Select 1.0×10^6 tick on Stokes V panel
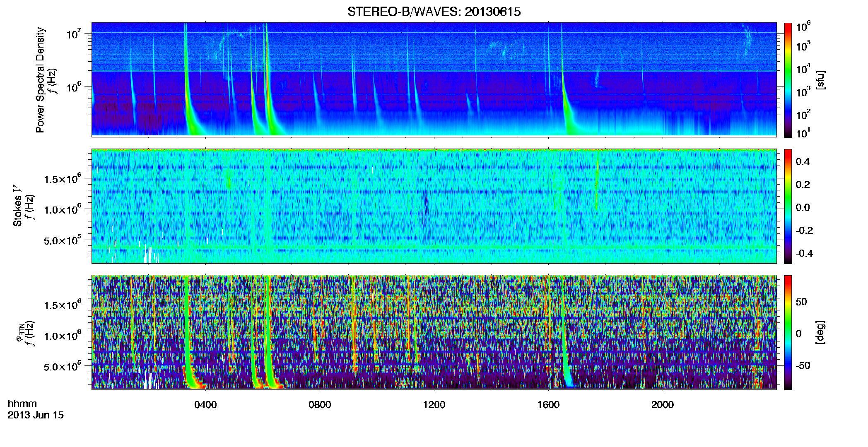 pos(62,209)
